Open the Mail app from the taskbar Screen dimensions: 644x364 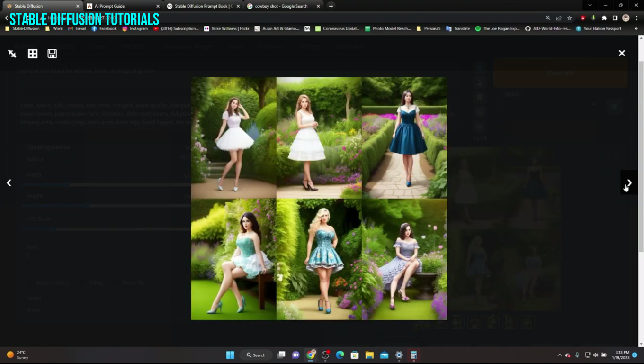pos(384,355)
